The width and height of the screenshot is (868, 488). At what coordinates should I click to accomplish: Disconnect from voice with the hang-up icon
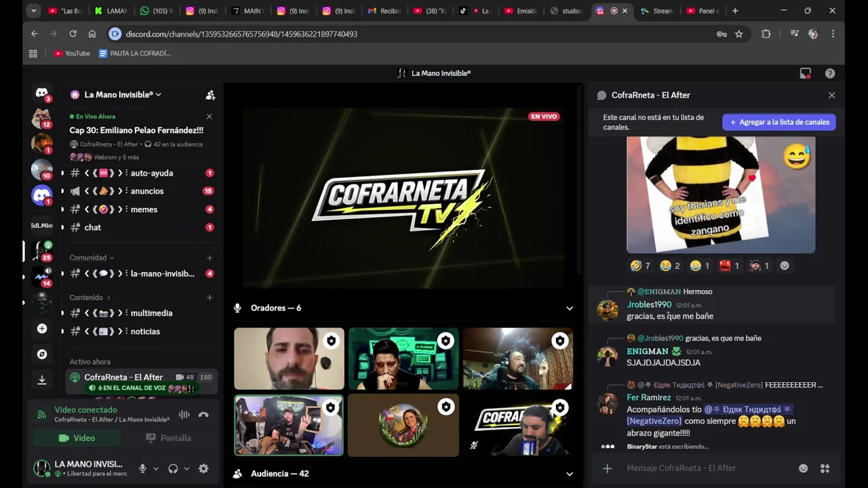203,415
